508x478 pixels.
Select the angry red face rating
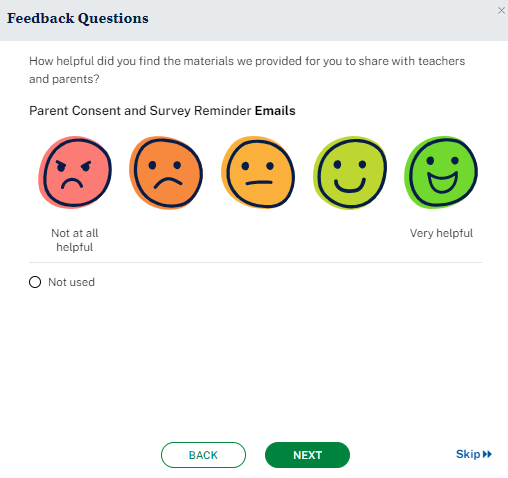[75, 172]
